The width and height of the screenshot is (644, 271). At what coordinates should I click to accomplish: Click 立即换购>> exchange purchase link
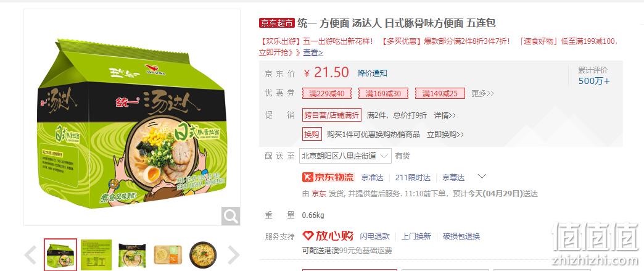coord(445,135)
